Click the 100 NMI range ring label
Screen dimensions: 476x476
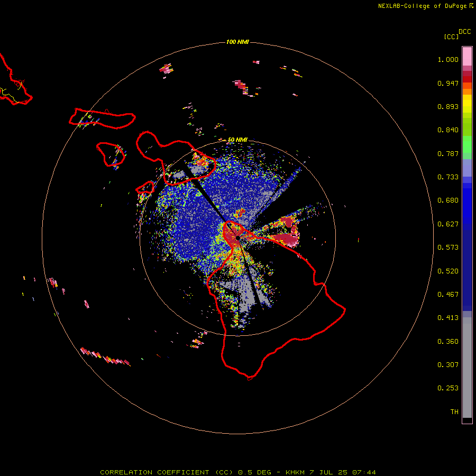click(x=237, y=42)
